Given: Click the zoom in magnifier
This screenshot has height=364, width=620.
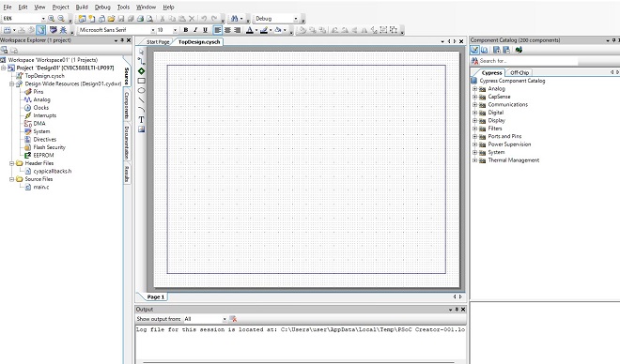Looking at the screenshot, I should 52,19.
